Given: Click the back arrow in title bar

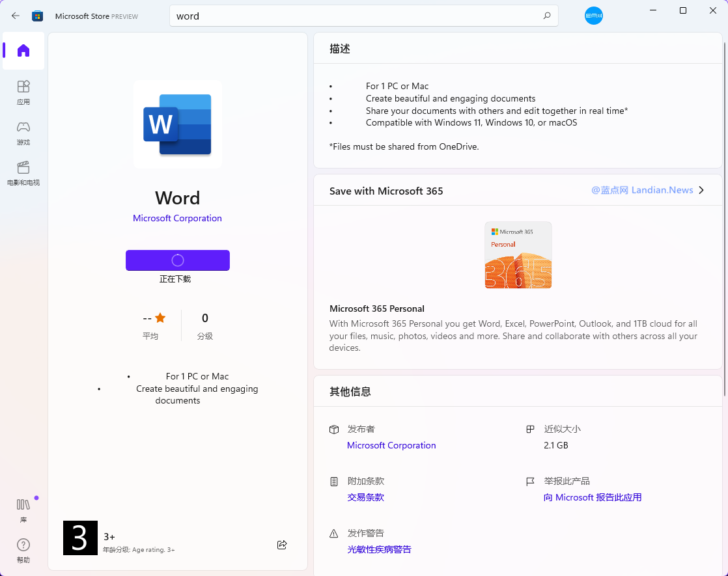Looking at the screenshot, I should pyautogui.click(x=16, y=16).
